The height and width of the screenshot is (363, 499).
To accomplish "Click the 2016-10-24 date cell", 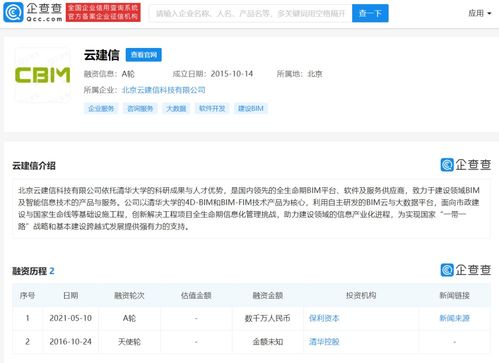I will [70, 342].
